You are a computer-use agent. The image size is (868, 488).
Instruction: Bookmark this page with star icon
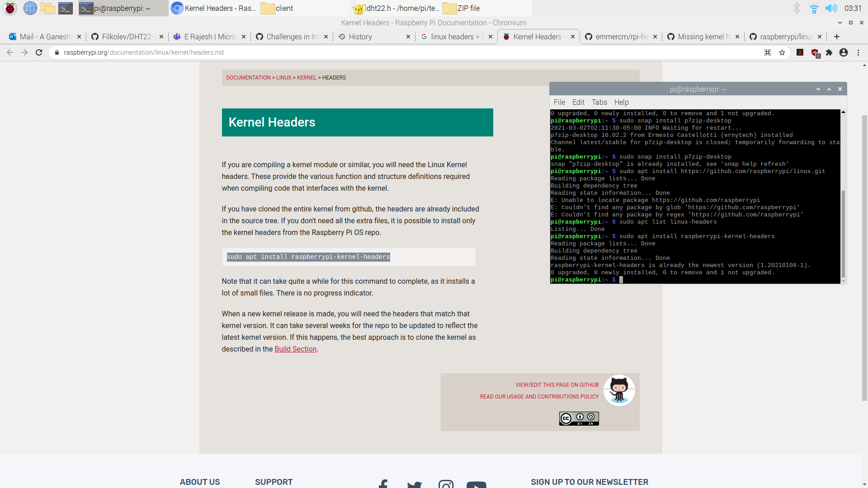click(x=782, y=52)
